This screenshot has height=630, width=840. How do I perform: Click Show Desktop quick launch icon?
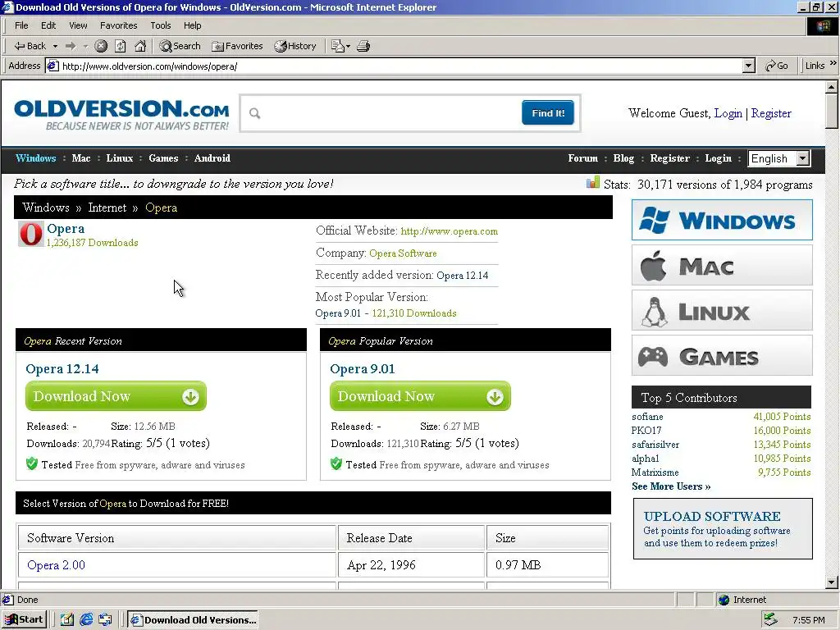66,620
